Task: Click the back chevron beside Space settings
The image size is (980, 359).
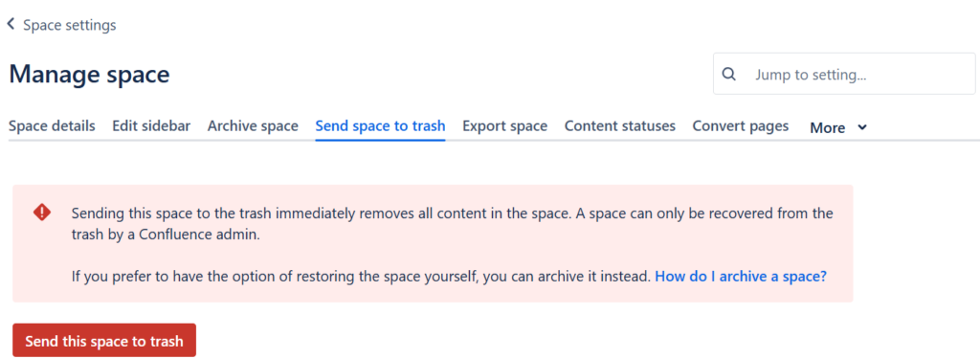Action: pos(11,24)
